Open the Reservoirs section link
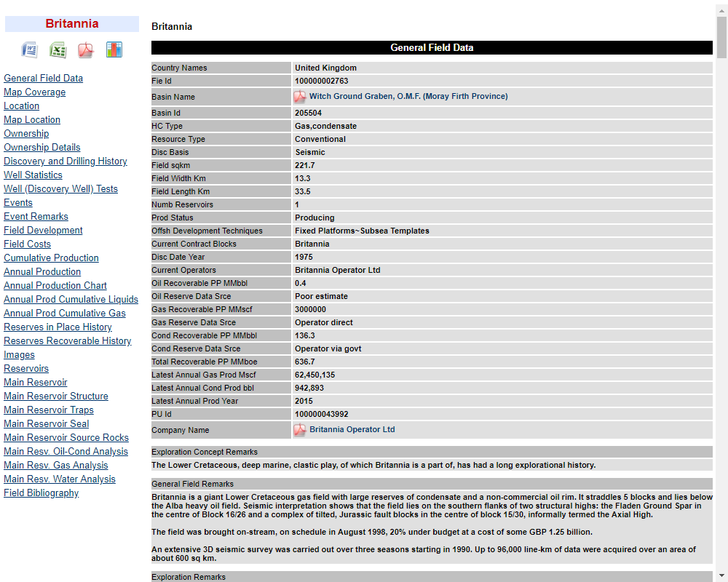This screenshot has width=728, height=582. [x=26, y=369]
